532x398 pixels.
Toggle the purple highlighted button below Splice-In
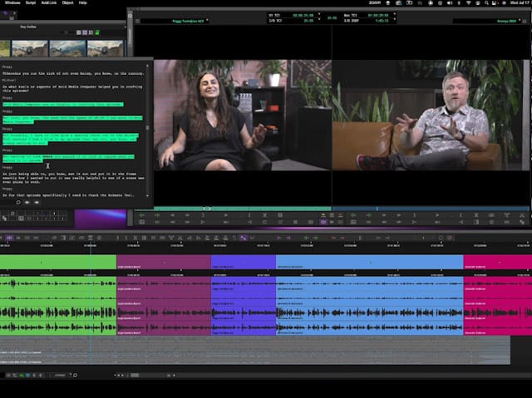(323, 222)
